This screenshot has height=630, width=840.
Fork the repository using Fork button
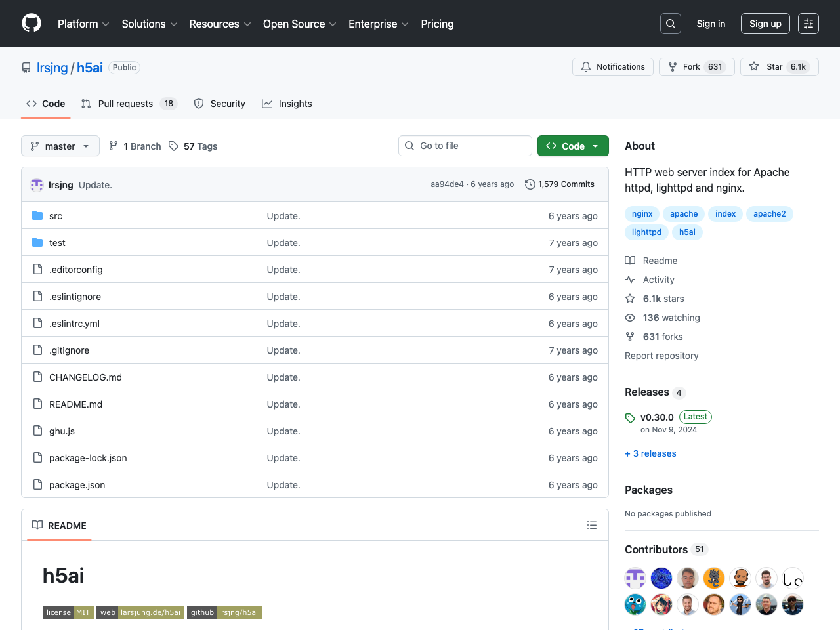click(696, 67)
